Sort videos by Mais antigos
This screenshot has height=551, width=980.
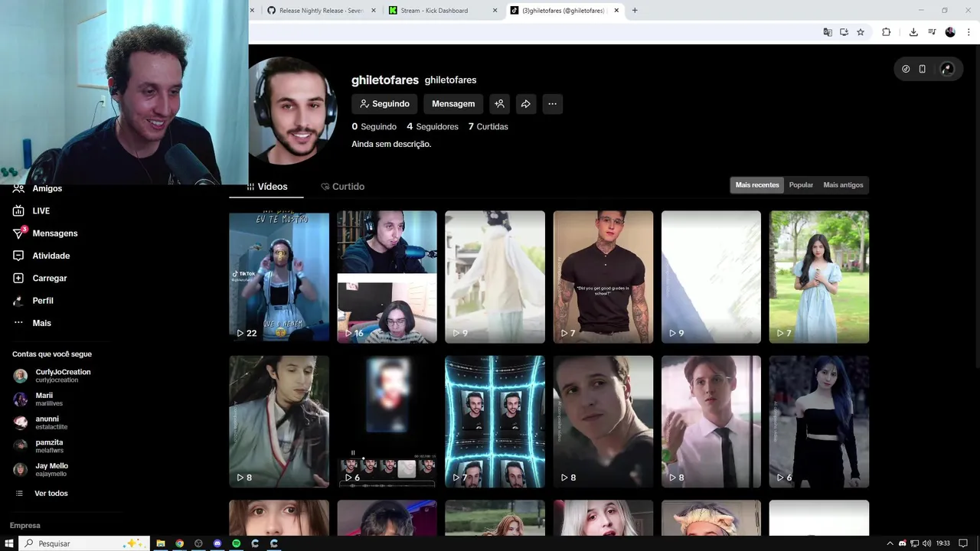(843, 185)
